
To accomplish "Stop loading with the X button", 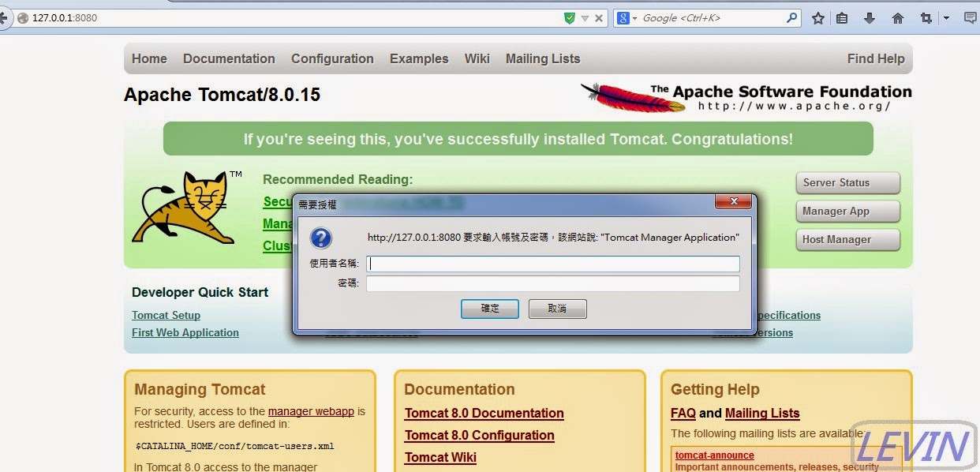I will pyautogui.click(x=599, y=17).
